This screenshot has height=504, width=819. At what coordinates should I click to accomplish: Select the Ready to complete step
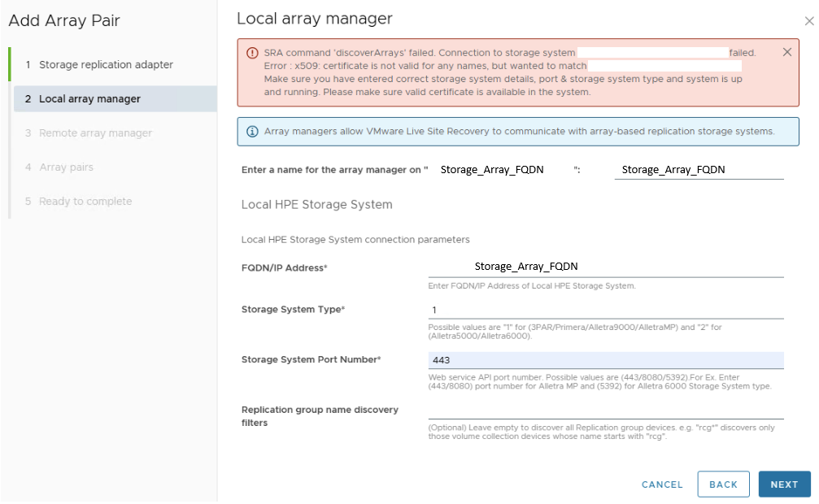(85, 201)
